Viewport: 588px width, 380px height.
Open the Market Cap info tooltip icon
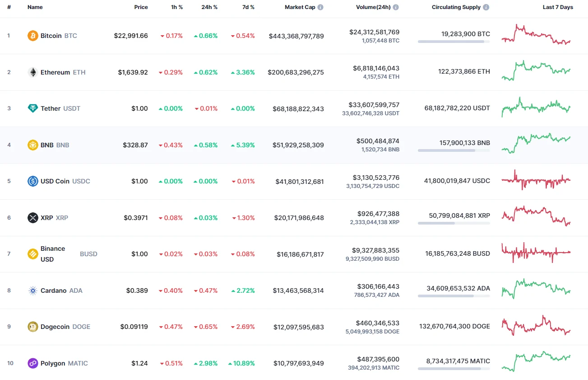tap(320, 7)
